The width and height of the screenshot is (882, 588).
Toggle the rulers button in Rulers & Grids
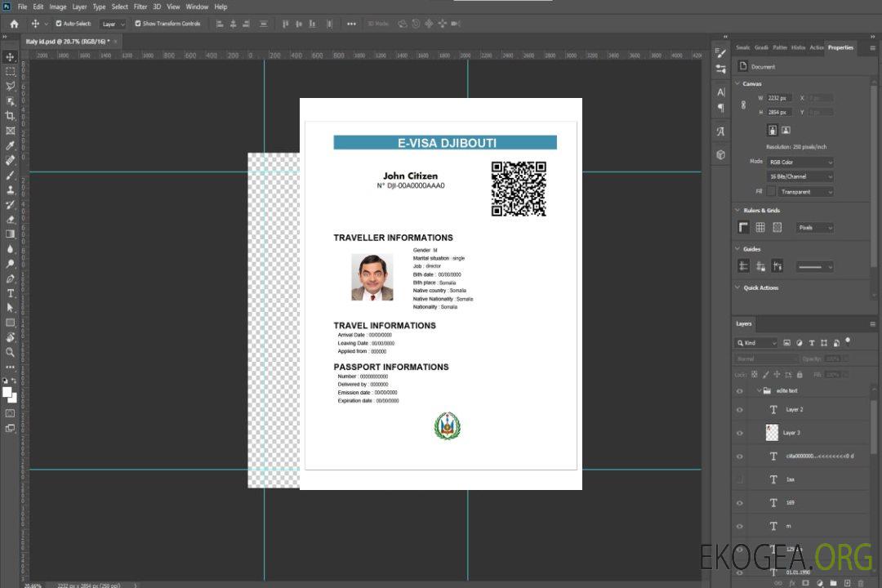743,227
